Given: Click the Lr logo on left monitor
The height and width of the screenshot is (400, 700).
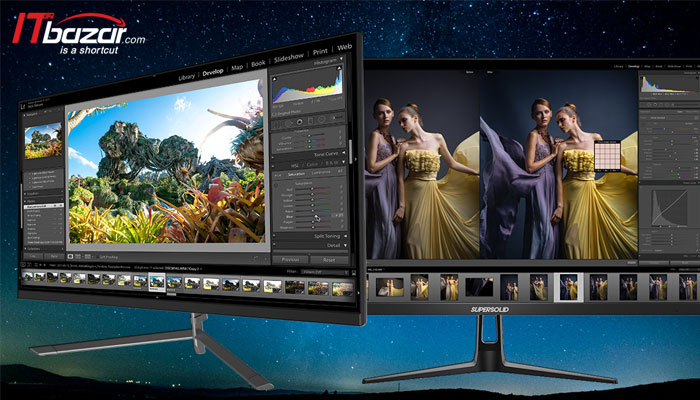Looking at the screenshot, I should click(23, 106).
